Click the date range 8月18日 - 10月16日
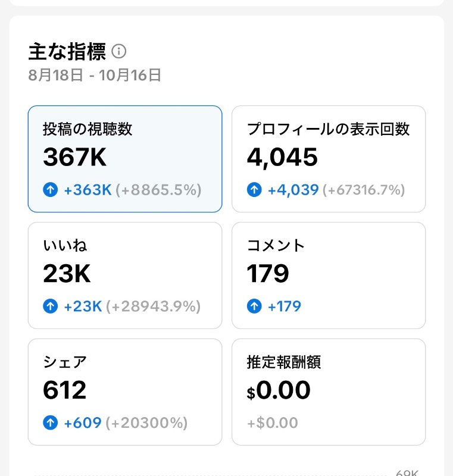 tap(95, 75)
